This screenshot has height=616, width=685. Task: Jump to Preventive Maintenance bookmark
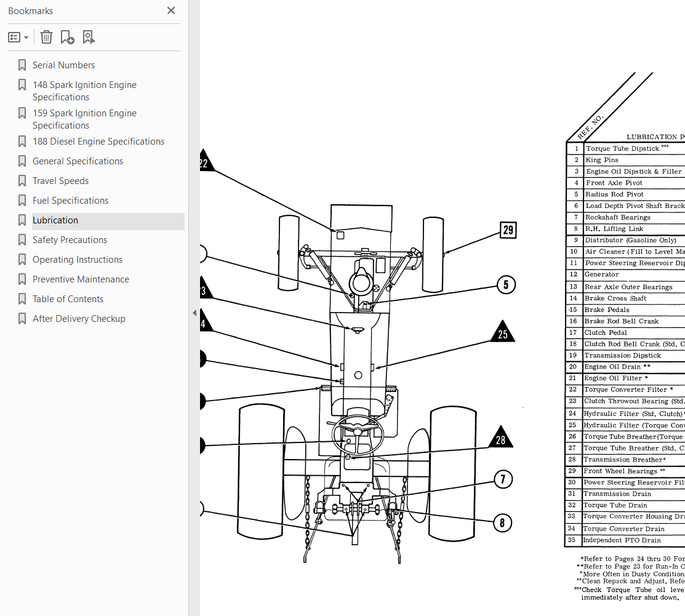coord(81,279)
